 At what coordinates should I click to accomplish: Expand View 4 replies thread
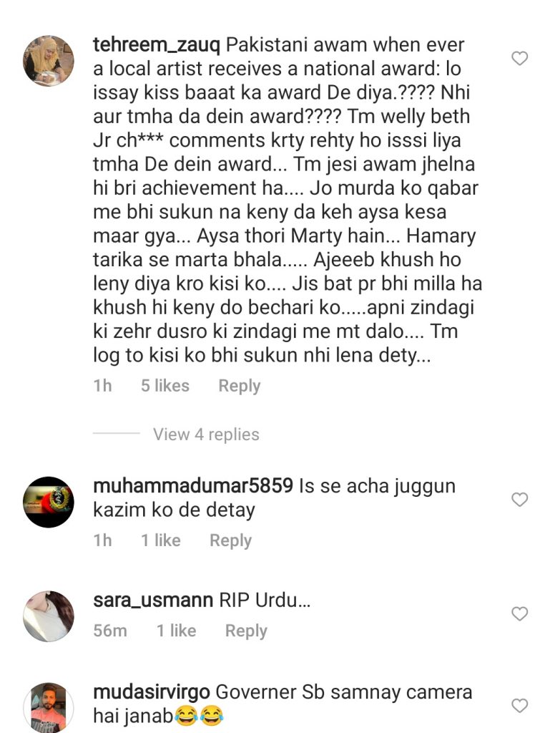(206, 435)
